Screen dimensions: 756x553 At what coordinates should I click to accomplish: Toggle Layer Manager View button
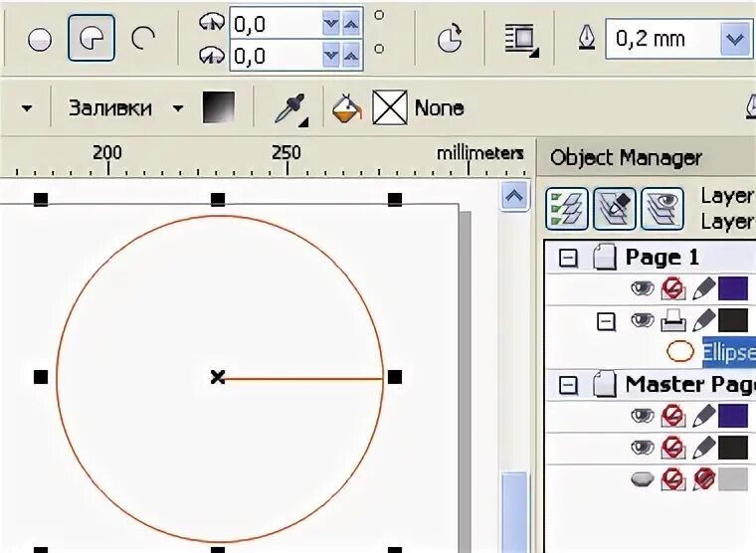[662, 209]
